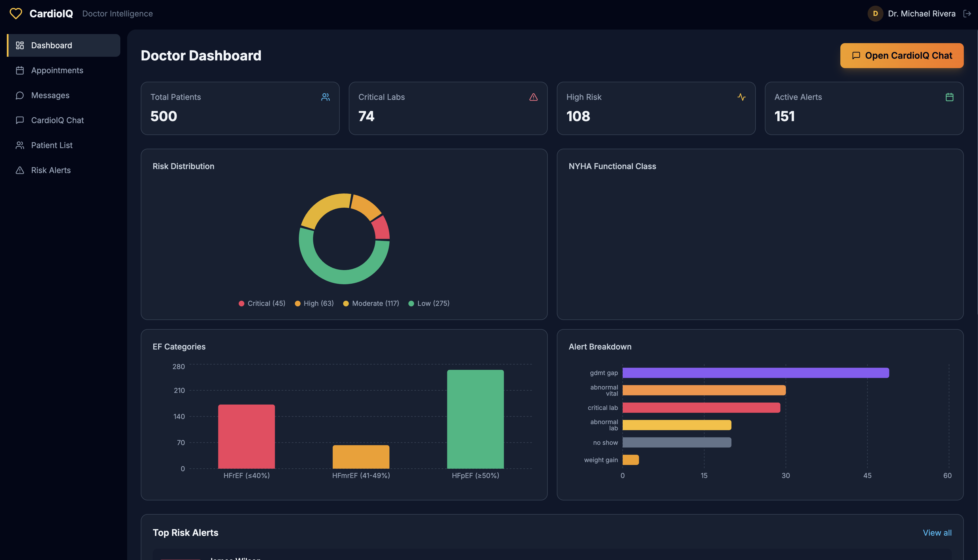Click the Critical (45) legend entry
The width and height of the screenshot is (978, 560).
[262, 304]
